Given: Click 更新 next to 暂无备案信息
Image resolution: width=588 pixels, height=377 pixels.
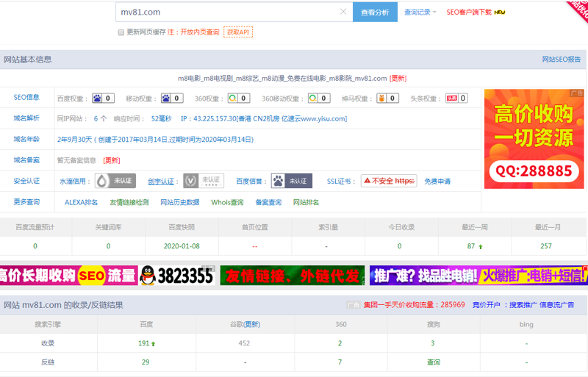Looking at the screenshot, I should coord(112,160).
